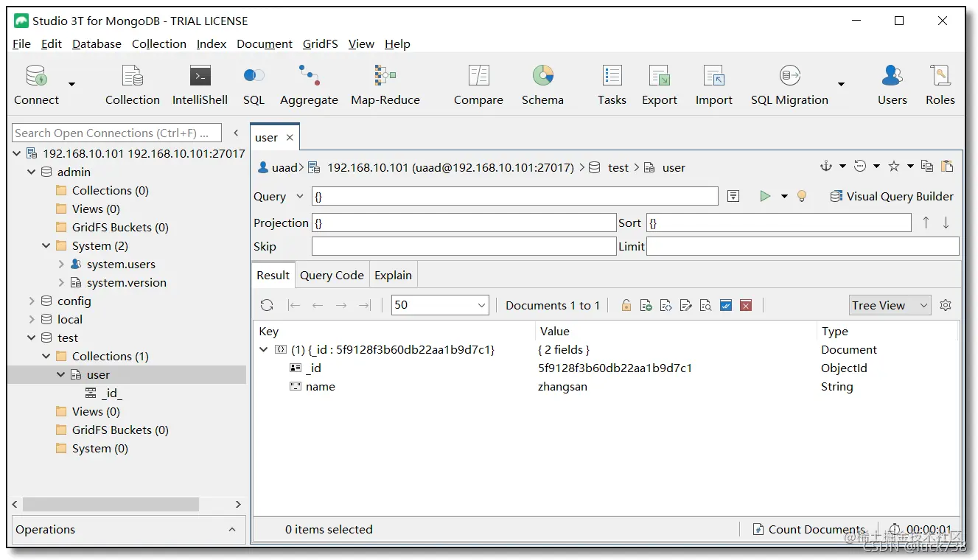Click the copy query icon
This screenshot has height=560, width=978.
(x=927, y=167)
